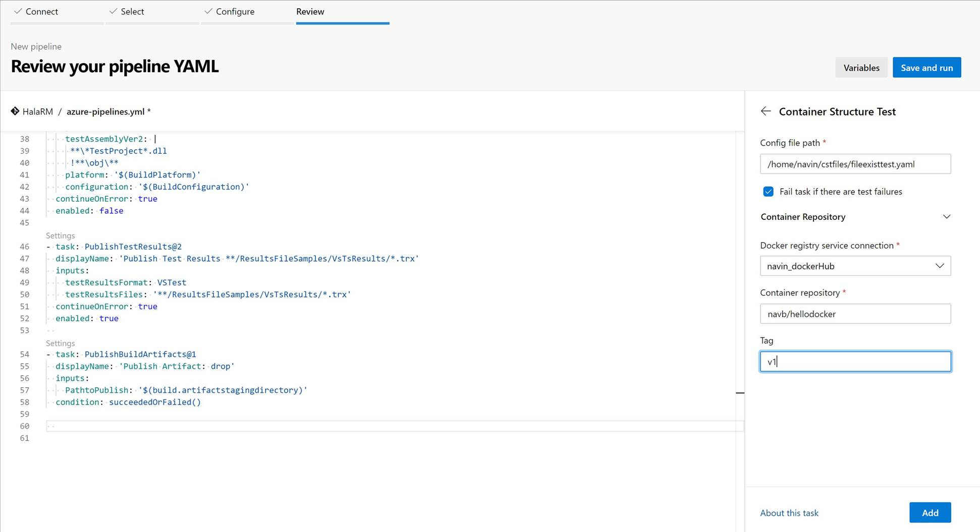Open the Docker registry service connection dropdown

tap(940, 266)
